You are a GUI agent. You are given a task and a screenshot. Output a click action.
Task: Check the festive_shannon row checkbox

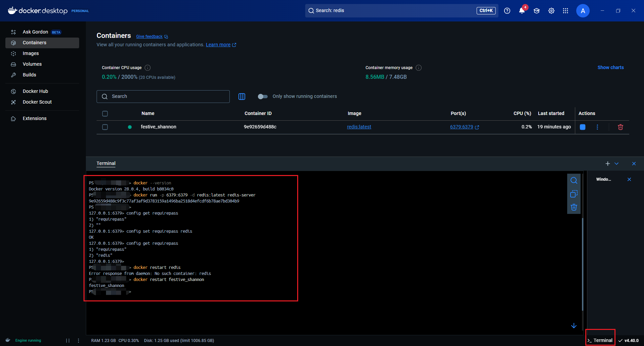(105, 127)
